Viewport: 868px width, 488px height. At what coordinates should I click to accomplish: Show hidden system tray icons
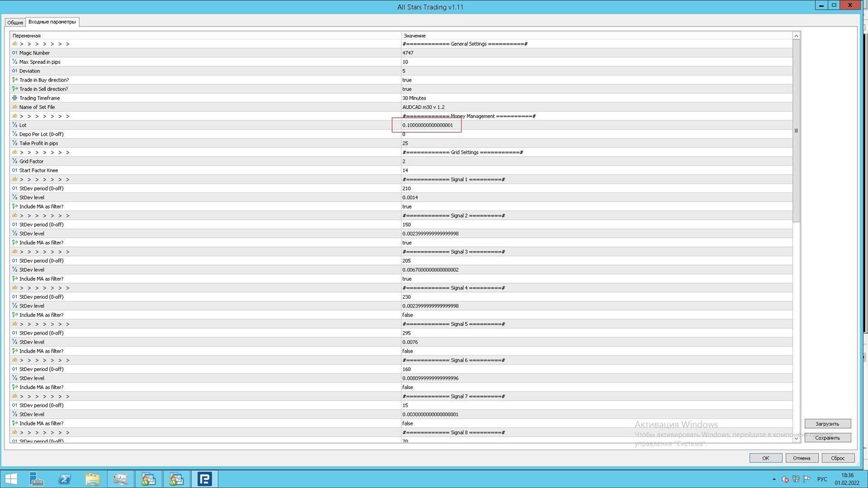tap(774, 479)
